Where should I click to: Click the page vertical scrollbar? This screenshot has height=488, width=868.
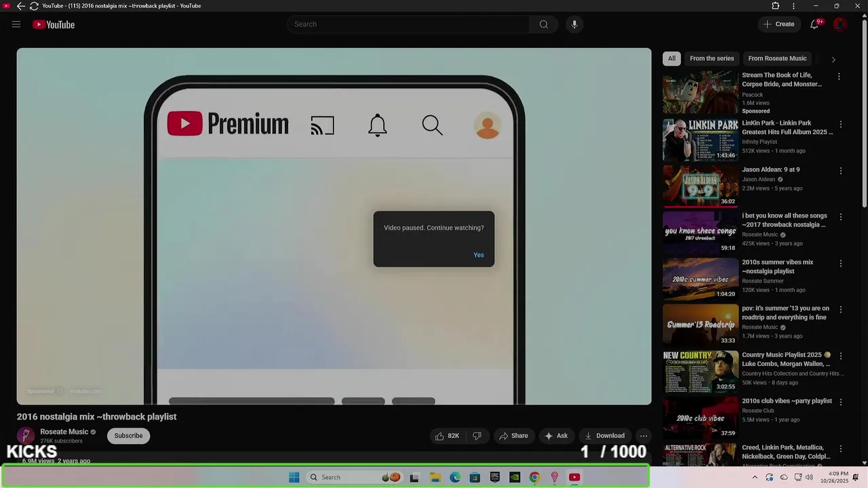tap(864, 115)
